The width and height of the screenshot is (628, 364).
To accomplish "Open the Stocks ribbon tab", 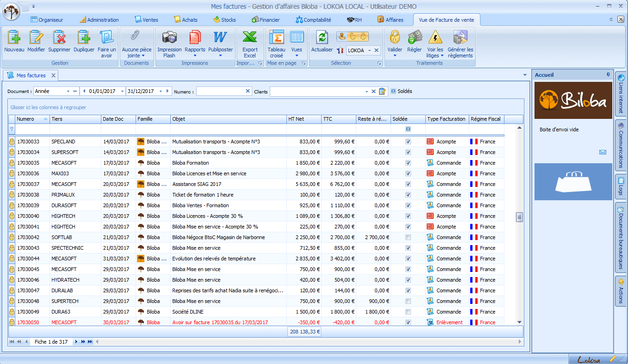I will [224, 20].
